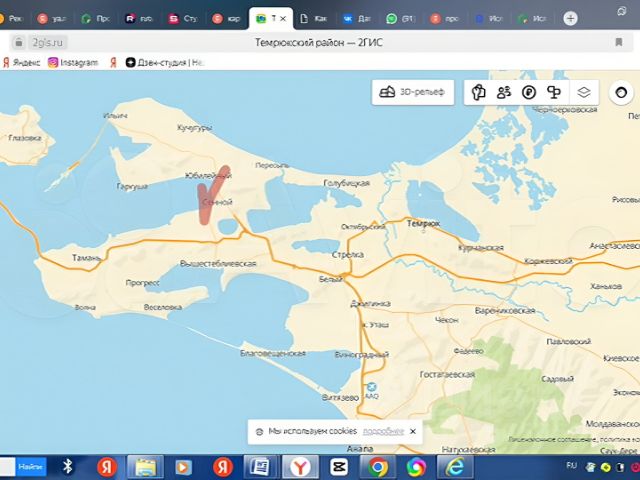Switch to the rutube tab
Image resolution: width=640 pixels, height=480 pixels.
tap(140, 18)
